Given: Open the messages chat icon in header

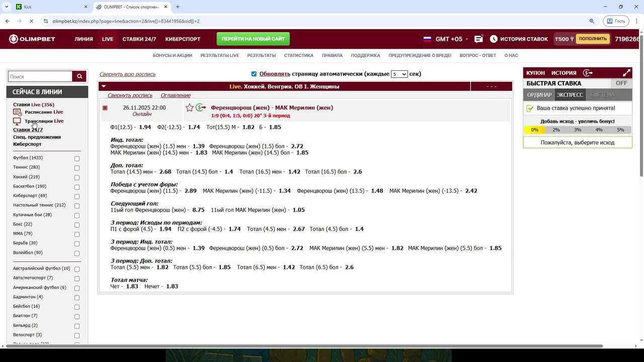Looking at the screenshot, I should (x=478, y=39).
